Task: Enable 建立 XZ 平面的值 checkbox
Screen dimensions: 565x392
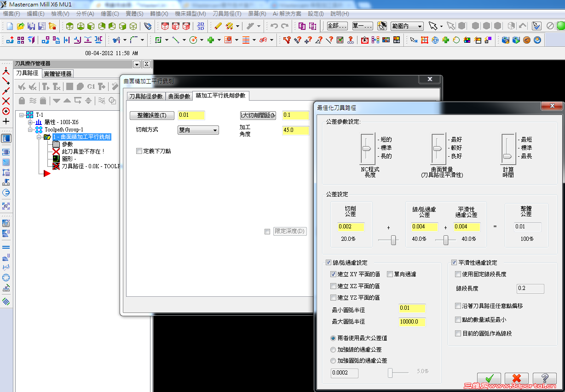Action: [x=334, y=286]
